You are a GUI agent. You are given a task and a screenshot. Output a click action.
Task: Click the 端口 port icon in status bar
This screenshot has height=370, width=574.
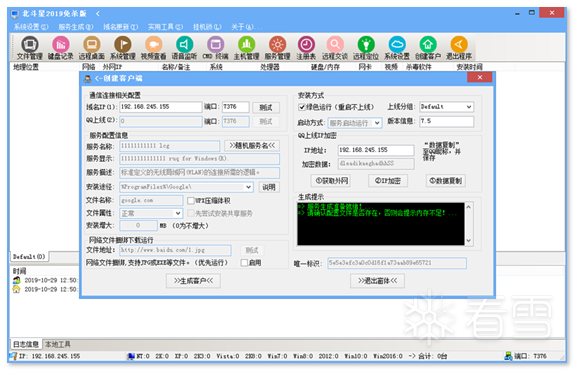508,356
